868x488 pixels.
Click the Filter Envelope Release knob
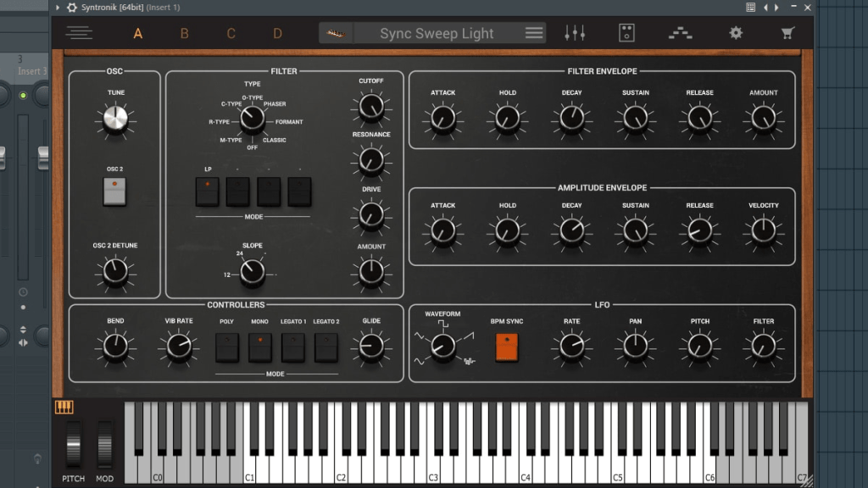699,119
